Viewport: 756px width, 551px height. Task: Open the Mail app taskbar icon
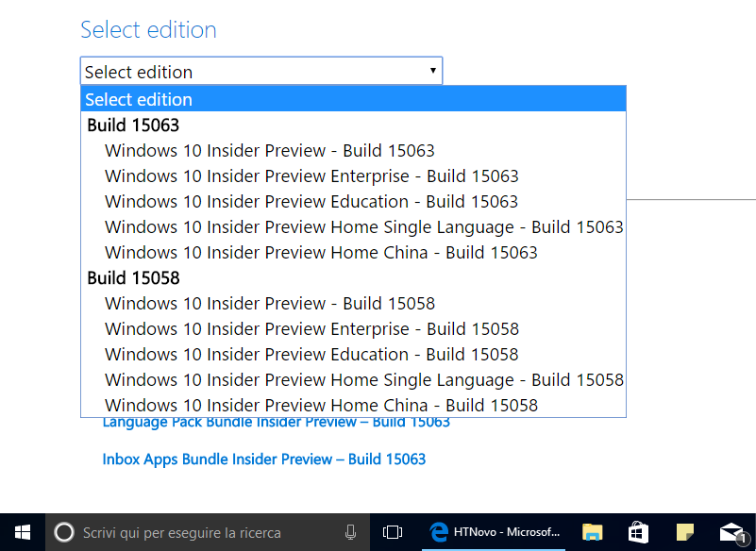(x=732, y=533)
